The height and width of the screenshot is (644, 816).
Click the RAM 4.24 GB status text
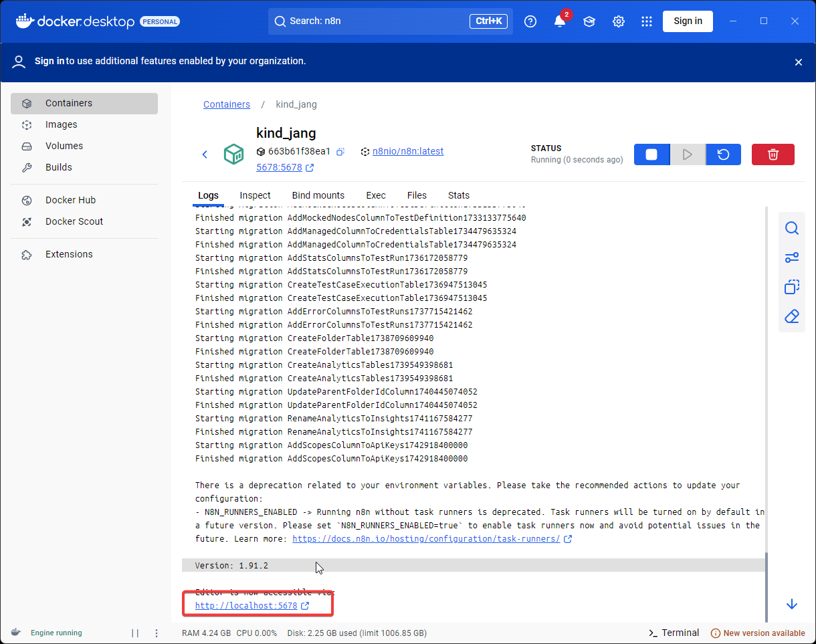(207, 633)
